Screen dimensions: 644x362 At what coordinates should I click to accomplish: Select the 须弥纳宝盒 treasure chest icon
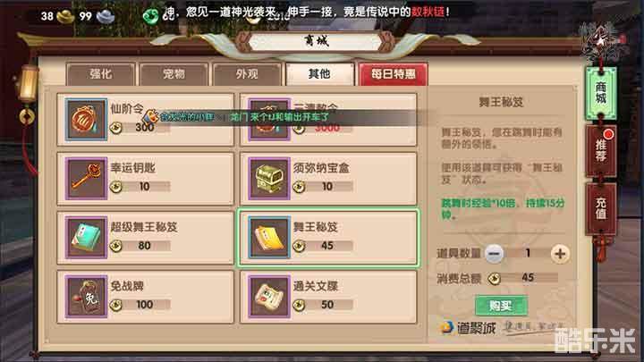tap(269, 179)
